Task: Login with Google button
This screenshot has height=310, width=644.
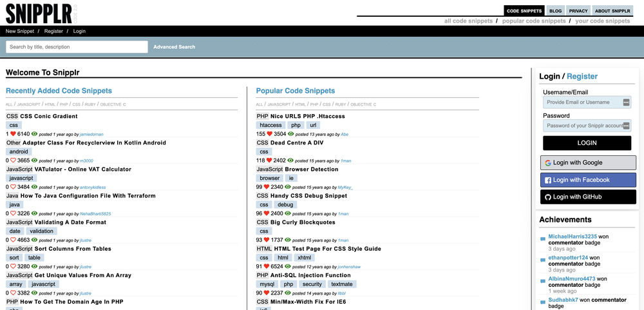Action: pos(588,163)
